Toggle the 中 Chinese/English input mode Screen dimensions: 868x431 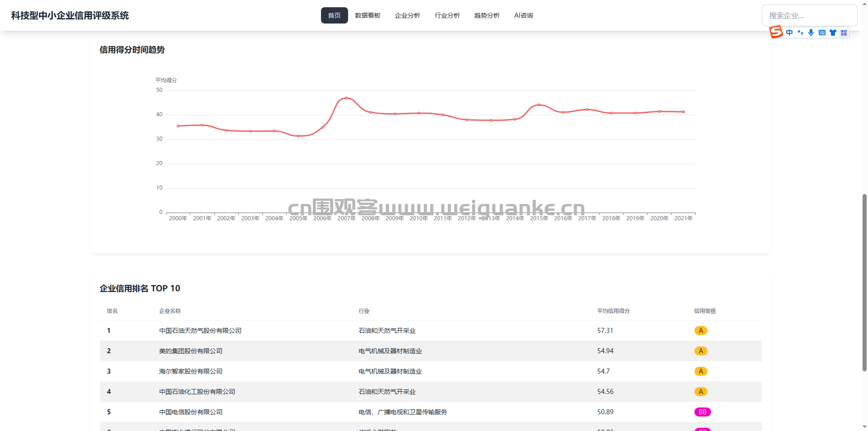point(789,33)
